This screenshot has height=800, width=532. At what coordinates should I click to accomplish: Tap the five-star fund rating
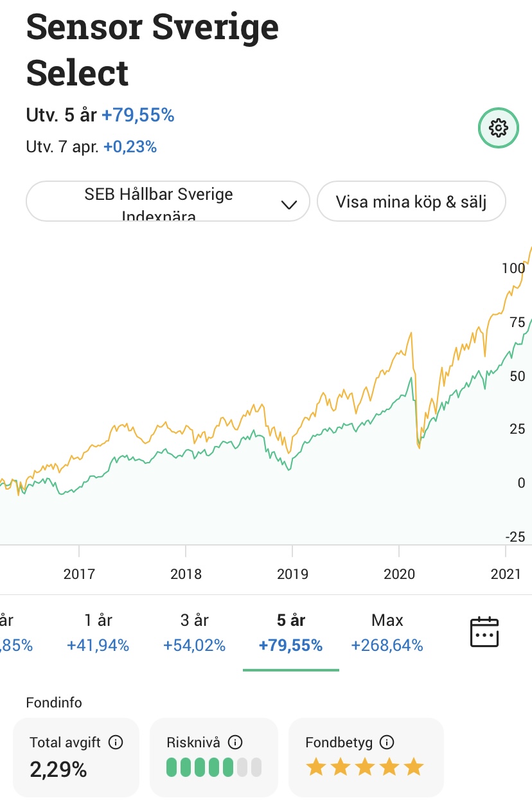[365, 767]
